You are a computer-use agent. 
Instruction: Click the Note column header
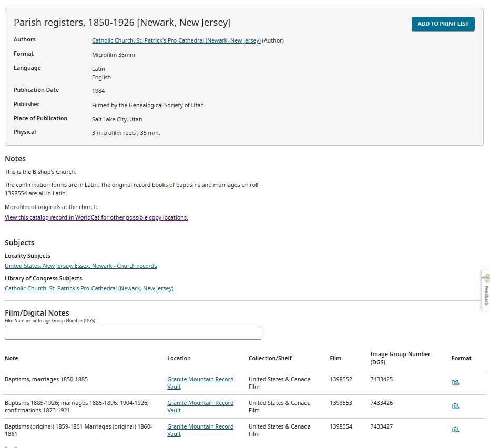[12, 358]
